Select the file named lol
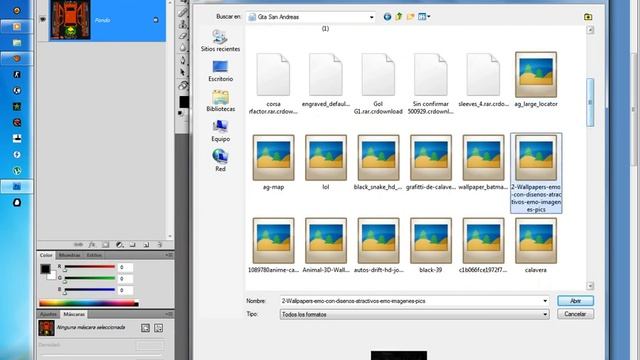 coord(326,163)
